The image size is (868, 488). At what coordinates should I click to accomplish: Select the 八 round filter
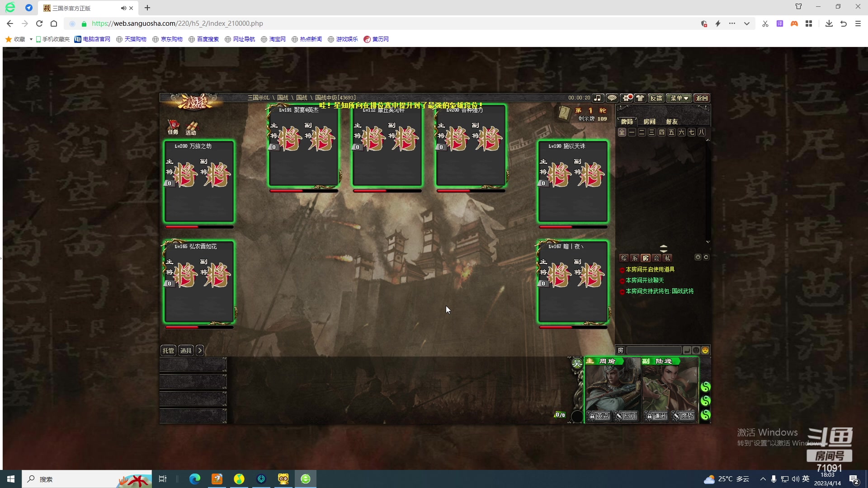[x=702, y=132]
